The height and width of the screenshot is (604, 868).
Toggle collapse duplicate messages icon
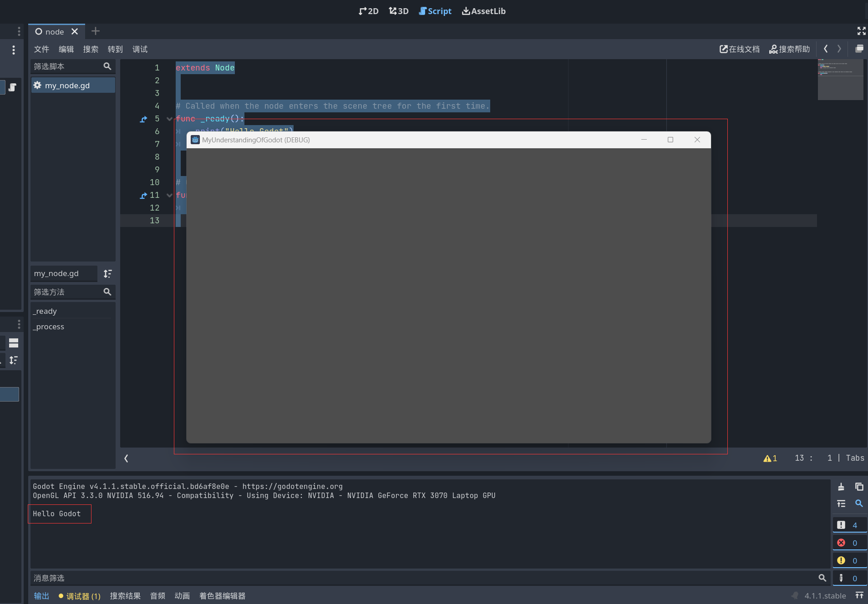[841, 503]
